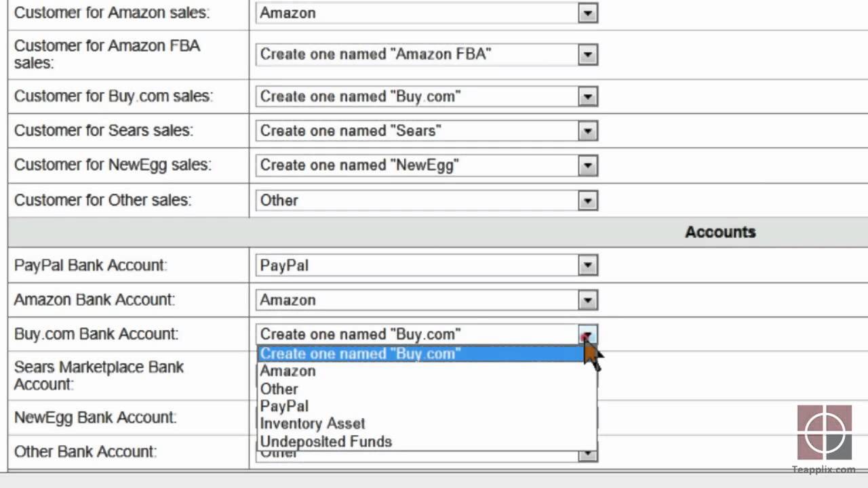868x488 pixels.
Task: Expand the PayPal Bank Account dropdown
Action: click(x=426, y=266)
